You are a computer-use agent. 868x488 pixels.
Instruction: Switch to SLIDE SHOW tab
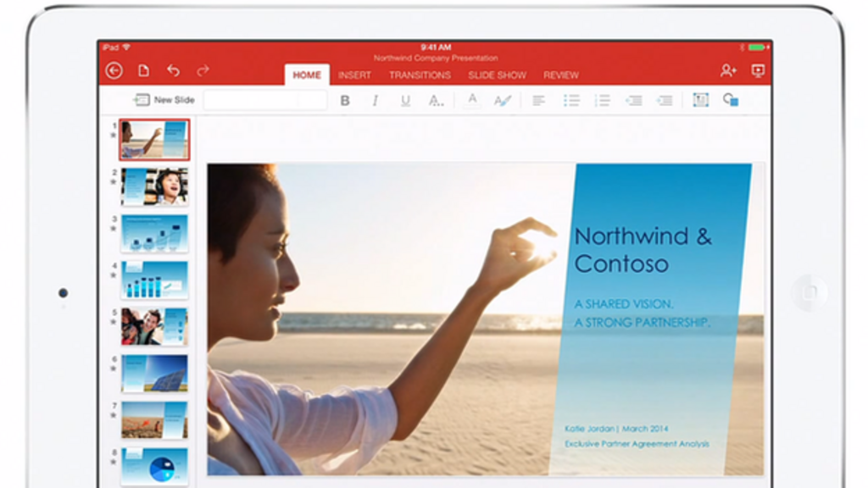497,75
